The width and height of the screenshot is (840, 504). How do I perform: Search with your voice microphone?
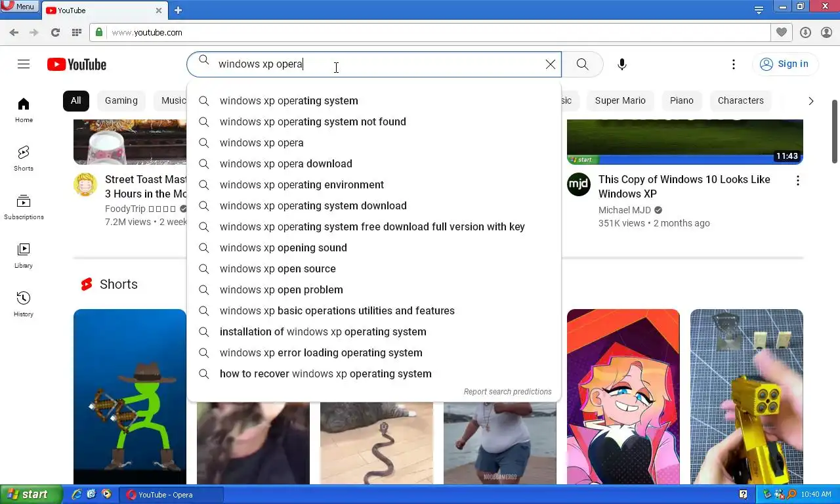pyautogui.click(x=622, y=64)
